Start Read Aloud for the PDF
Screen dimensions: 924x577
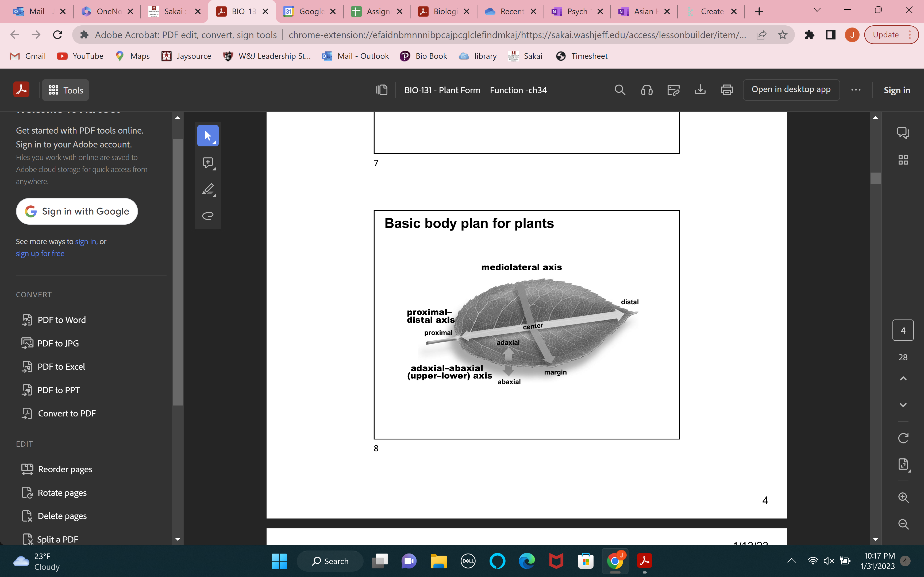click(646, 90)
